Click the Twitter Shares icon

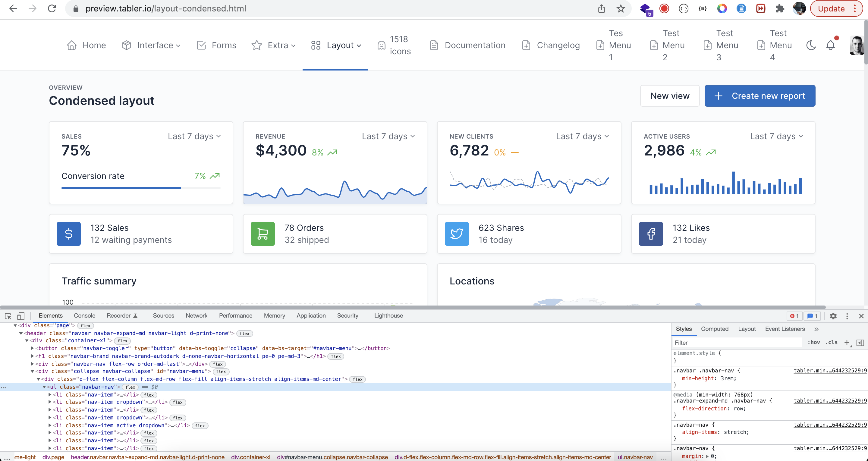tap(457, 234)
